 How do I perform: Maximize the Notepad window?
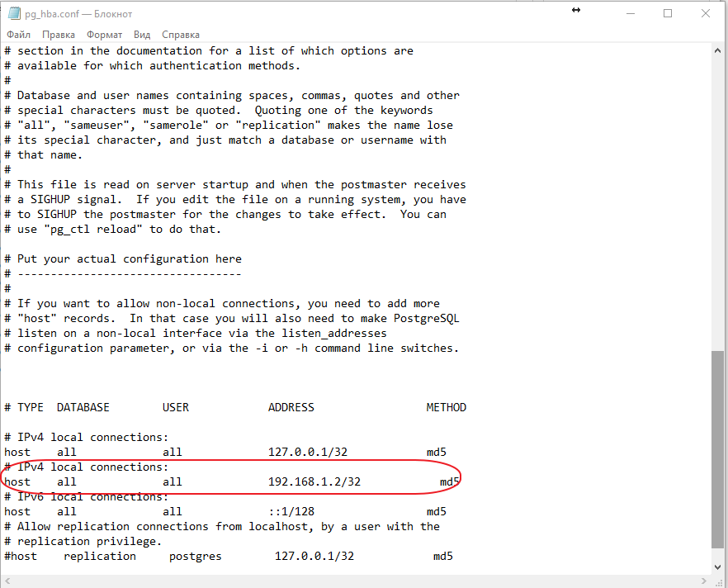[x=668, y=13]
